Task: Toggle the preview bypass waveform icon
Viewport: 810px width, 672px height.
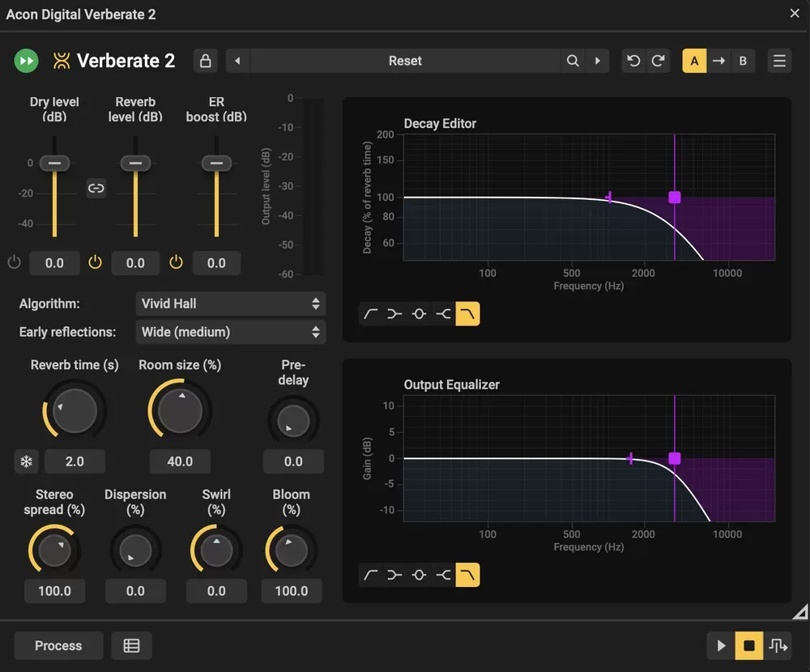Action: 778,645
